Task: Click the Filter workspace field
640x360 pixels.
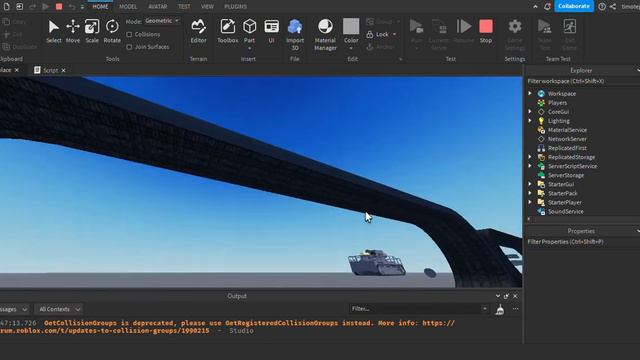Action: click(582, 81)
